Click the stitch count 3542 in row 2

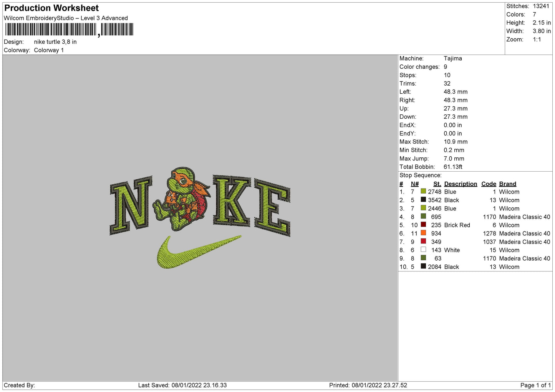point(435,200)
